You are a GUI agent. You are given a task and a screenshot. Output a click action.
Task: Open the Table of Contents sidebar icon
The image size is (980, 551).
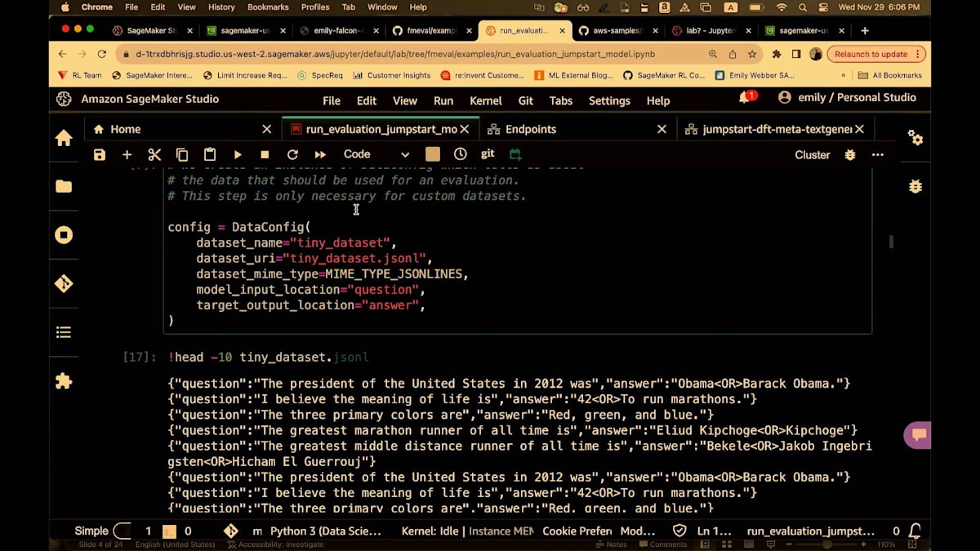pyautogui.click(x=64, y=332)
